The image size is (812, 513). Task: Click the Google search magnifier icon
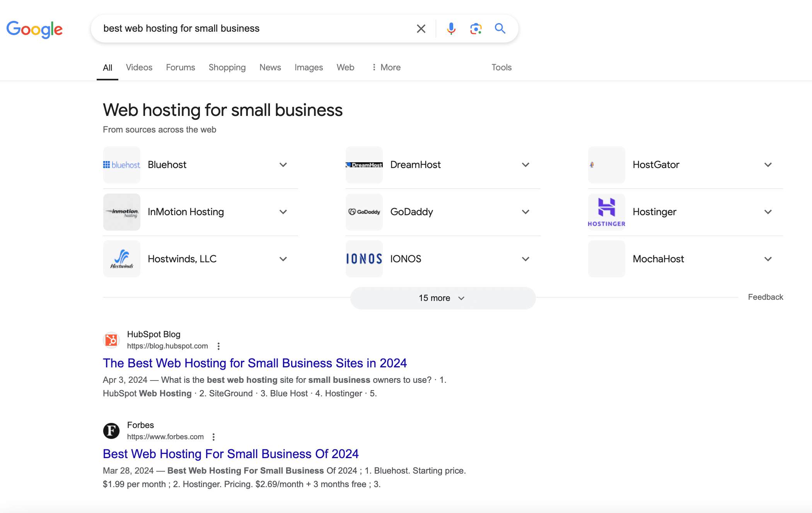point(499,28)
